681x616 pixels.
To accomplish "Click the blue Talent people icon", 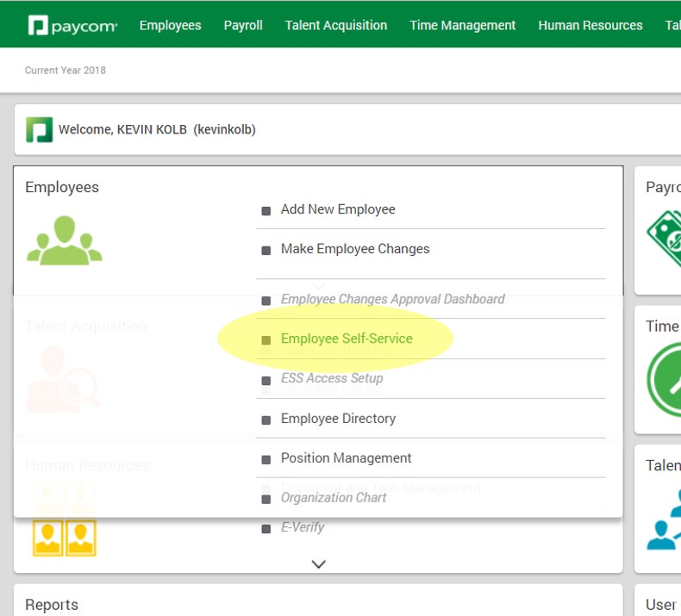I will (664, 519).
